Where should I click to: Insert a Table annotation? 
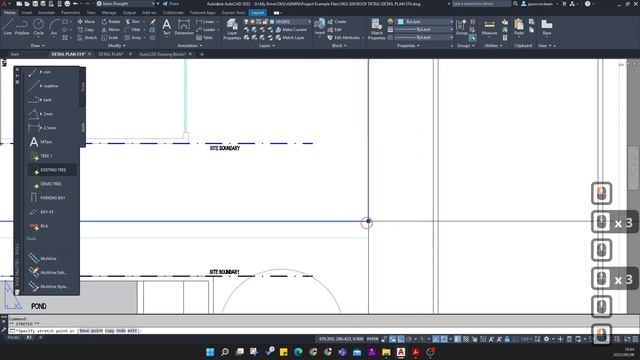204,38
